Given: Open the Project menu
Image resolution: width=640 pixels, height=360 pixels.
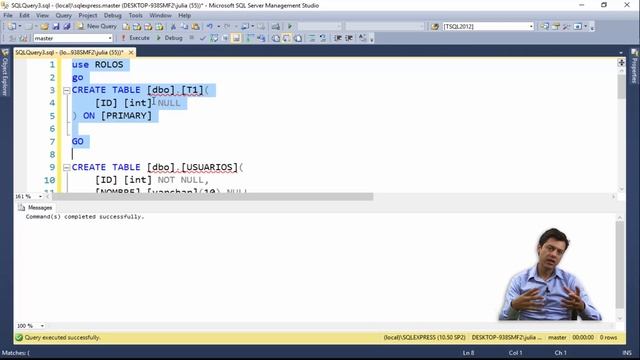Looking at the screenshot, I should point(88,16).
